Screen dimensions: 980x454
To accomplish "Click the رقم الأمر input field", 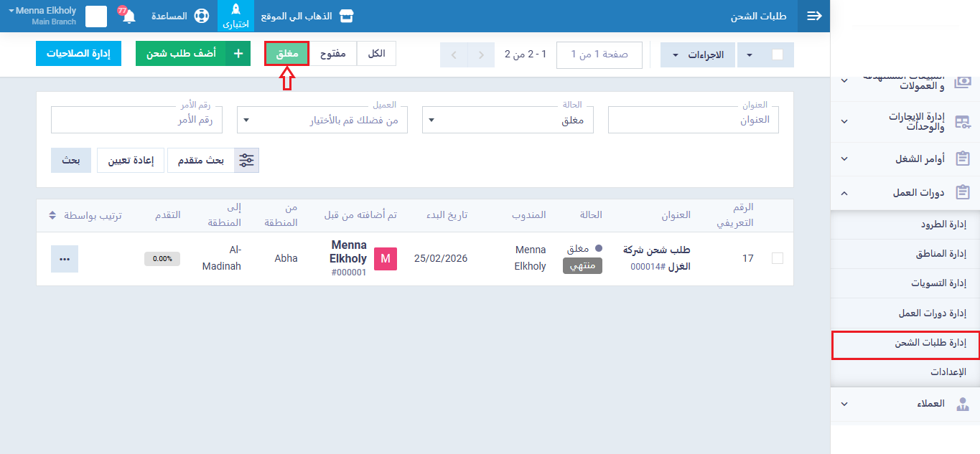I will pyautogui.click(x=136, y=120).
